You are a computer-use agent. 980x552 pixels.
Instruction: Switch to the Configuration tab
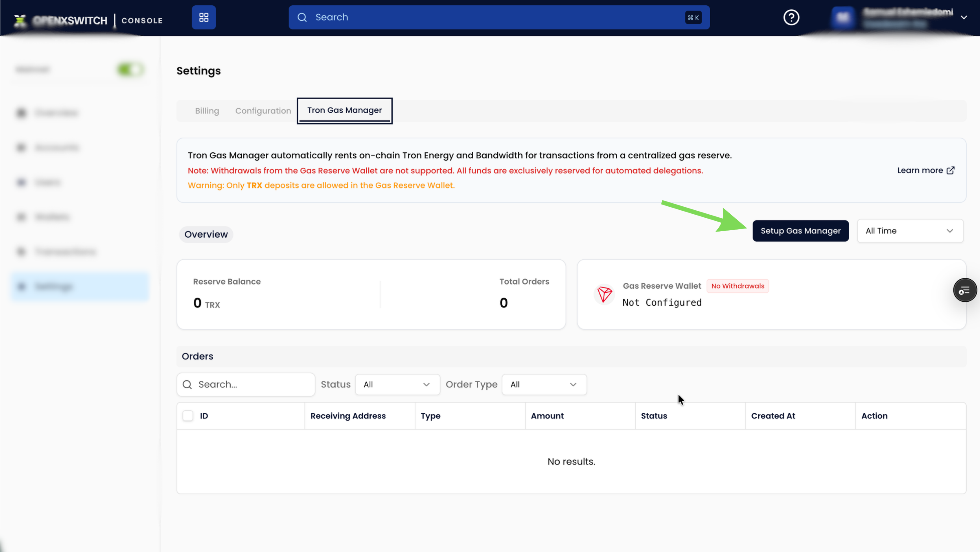click(x=263, y=111)
